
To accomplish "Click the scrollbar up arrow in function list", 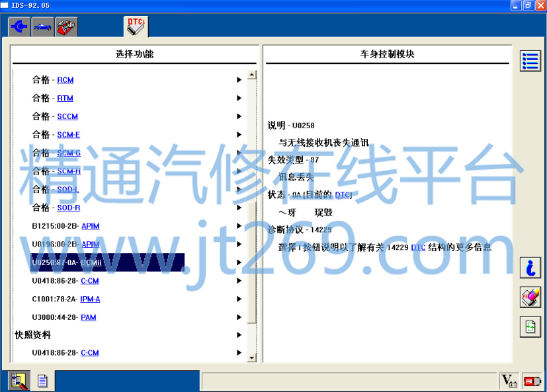I will (252, 75).
